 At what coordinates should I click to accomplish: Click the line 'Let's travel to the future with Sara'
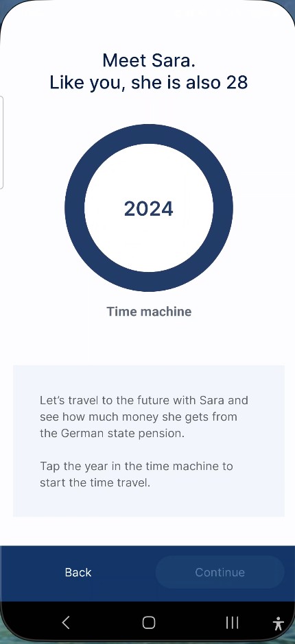pos(144,400)
